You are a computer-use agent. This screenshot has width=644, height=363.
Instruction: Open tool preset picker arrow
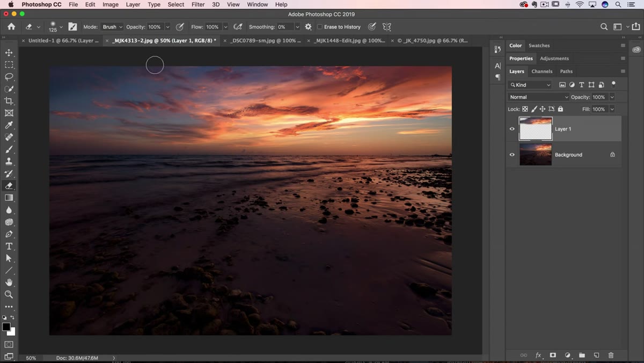(x=38, y=27)
